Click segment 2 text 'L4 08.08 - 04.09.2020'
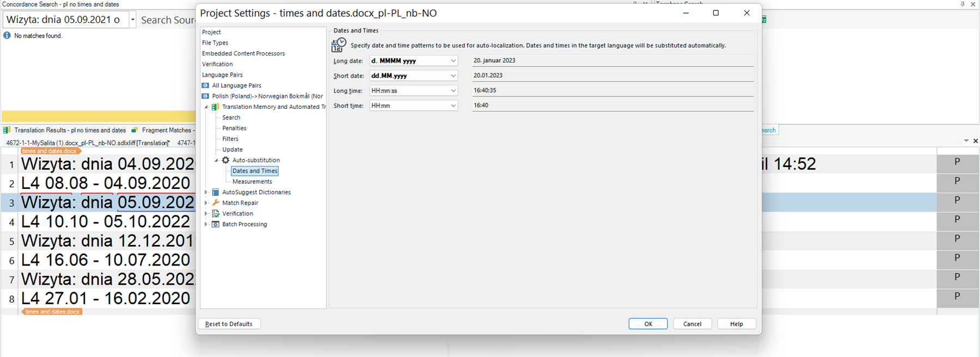This screenshot has height=357, width=980. click(106, 183)
